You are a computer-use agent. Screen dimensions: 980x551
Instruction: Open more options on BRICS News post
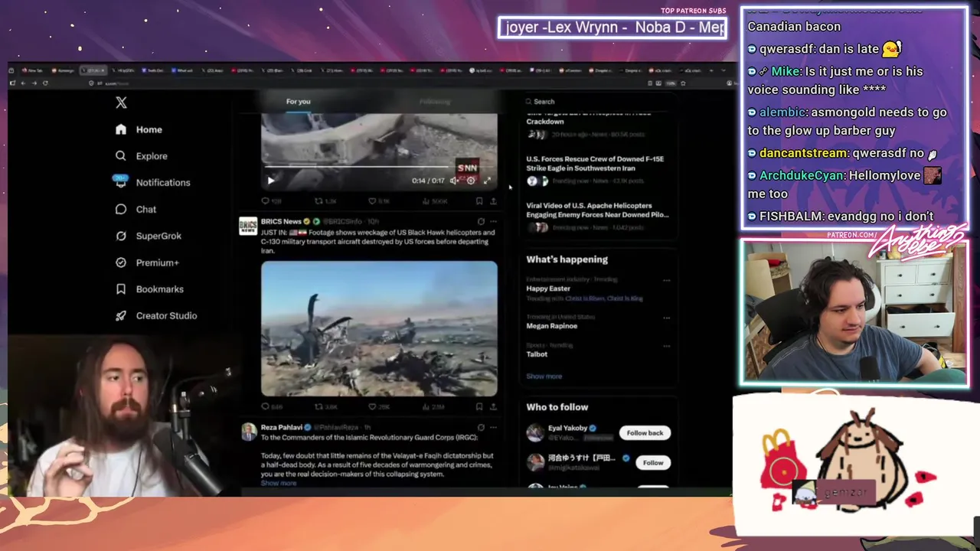click(493, 222)
